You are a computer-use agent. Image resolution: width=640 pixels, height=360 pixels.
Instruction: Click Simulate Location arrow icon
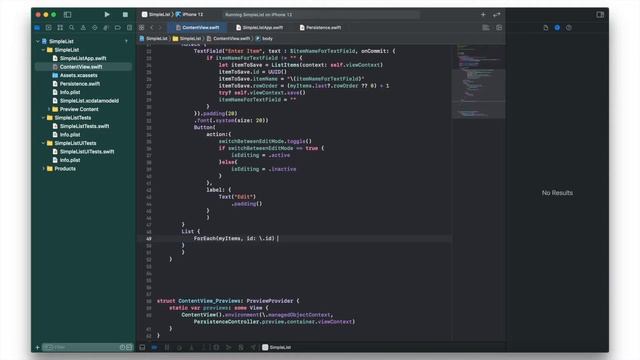click(253, 347)
